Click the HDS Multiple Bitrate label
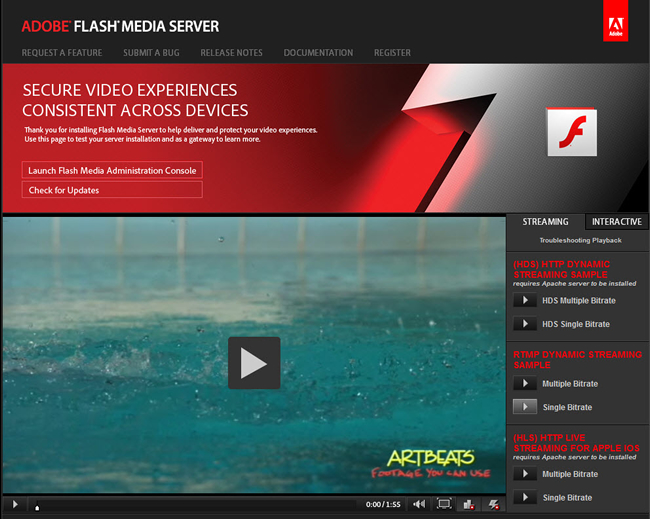650x519 pixels. tap(579, 301)
